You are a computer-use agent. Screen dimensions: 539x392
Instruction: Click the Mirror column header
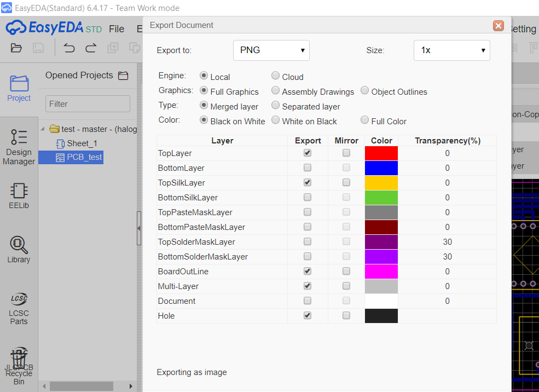click(346, 141)
